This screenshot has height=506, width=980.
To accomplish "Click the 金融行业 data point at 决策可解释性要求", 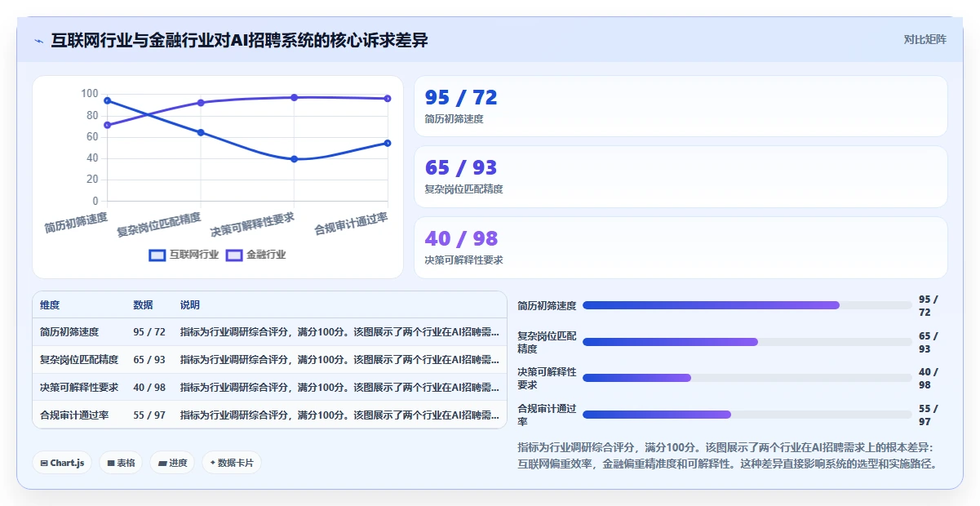I will (x=295, y=97).
